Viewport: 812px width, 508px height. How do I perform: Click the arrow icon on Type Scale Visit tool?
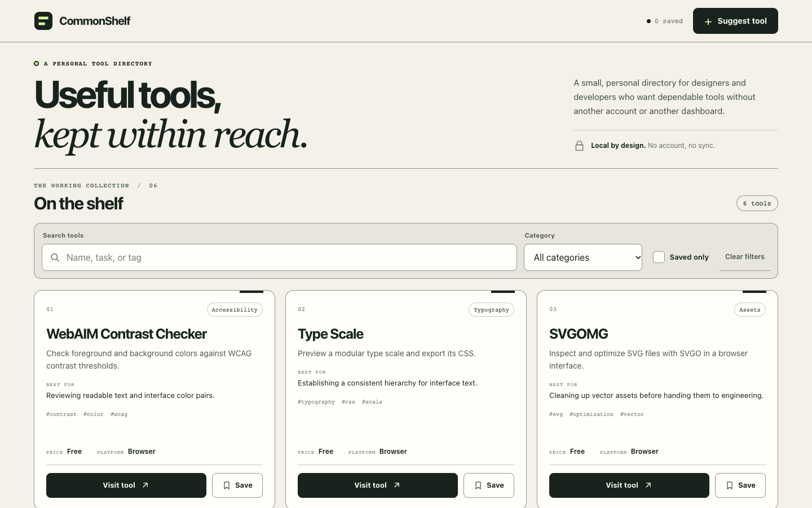397,485
